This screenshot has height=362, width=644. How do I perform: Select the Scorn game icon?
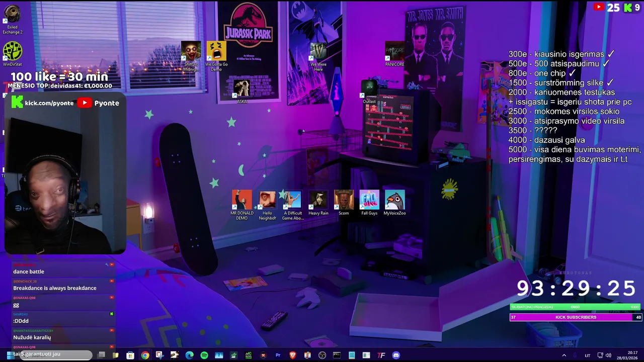tap(344, 203)
